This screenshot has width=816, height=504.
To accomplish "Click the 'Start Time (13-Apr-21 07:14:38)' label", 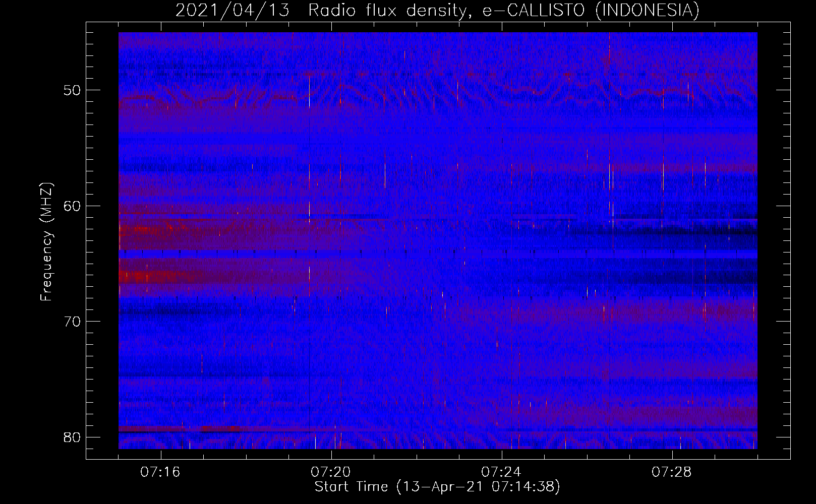I will pos(437,487).
